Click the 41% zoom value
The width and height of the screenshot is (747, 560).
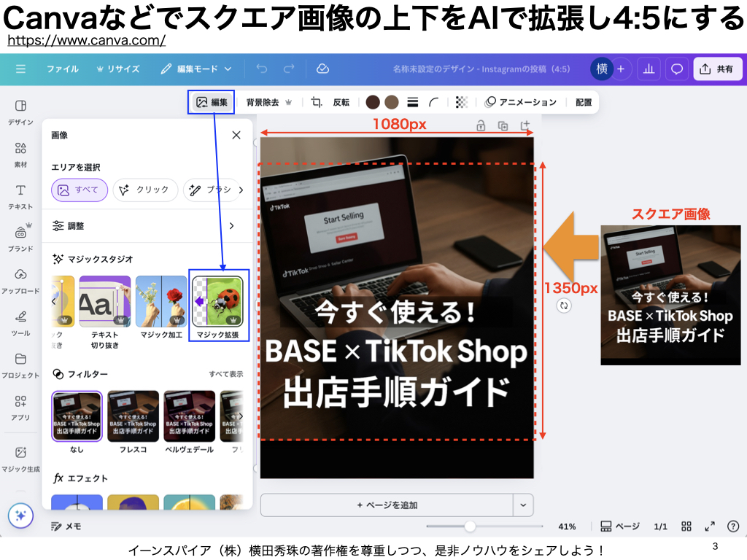tap(567, 526)
